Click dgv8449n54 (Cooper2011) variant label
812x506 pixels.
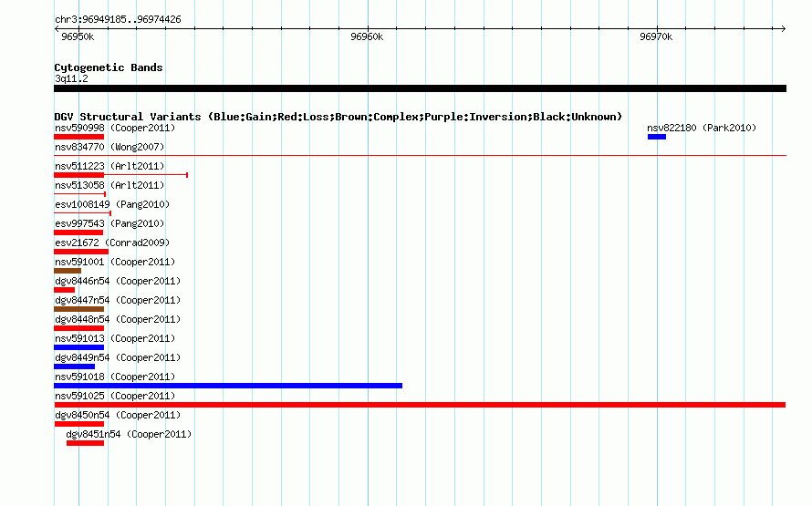point(118,357)
